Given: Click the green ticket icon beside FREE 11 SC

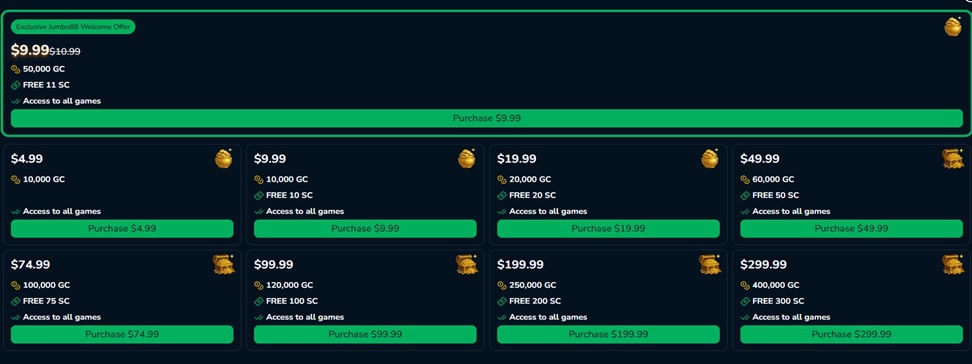Looking at the screenshot, I should click(x=15, y=85).
